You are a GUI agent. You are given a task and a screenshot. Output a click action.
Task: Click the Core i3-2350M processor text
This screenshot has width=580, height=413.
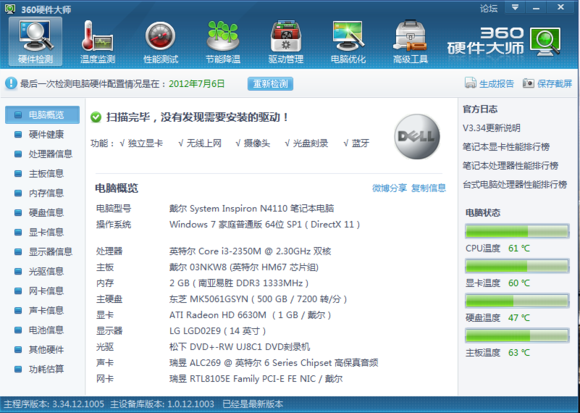[250, 251]
